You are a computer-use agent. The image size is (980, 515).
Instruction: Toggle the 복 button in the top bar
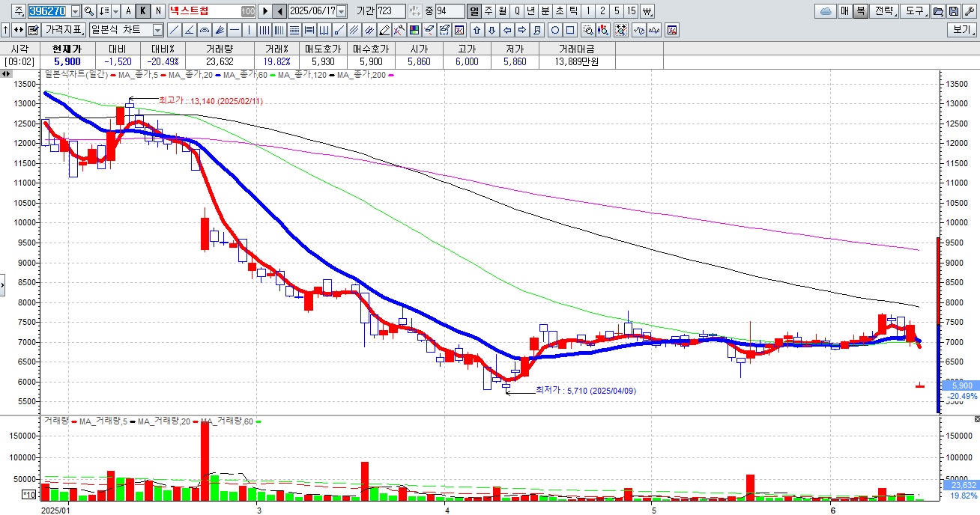pos(860,11)
